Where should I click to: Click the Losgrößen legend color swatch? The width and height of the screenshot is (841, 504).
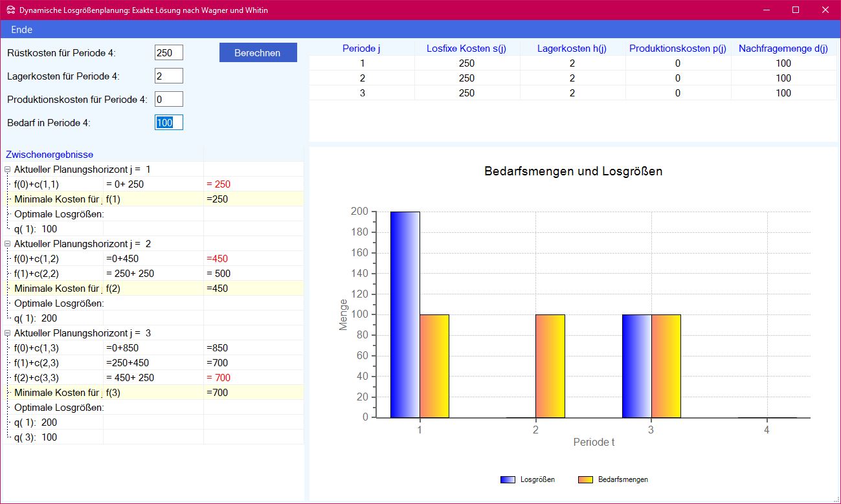click(x=508, y=479)
